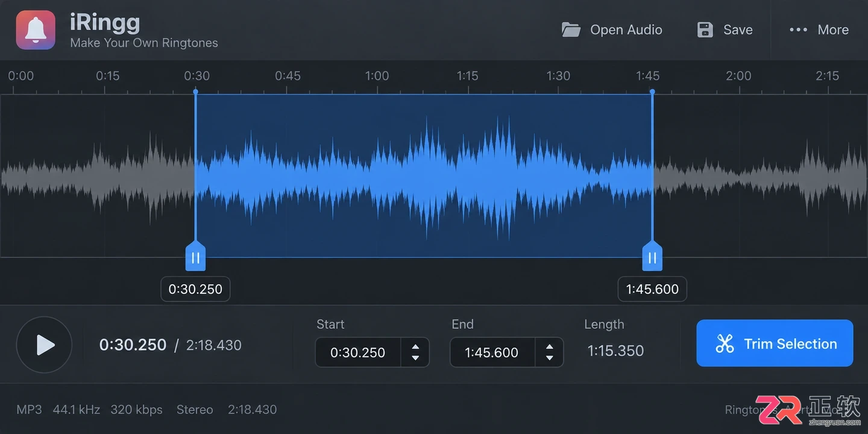Click the 2:18.430 duration in status bar
The height and width of the screenshot is (434, 868).
pyautogui.click(x=252, y=410)
